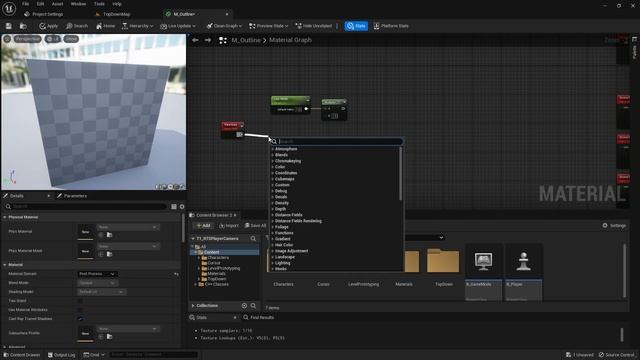Open the Asset menu
This screenshot has height=360, width=640.
pyautogui.click(x=58, y=4)
